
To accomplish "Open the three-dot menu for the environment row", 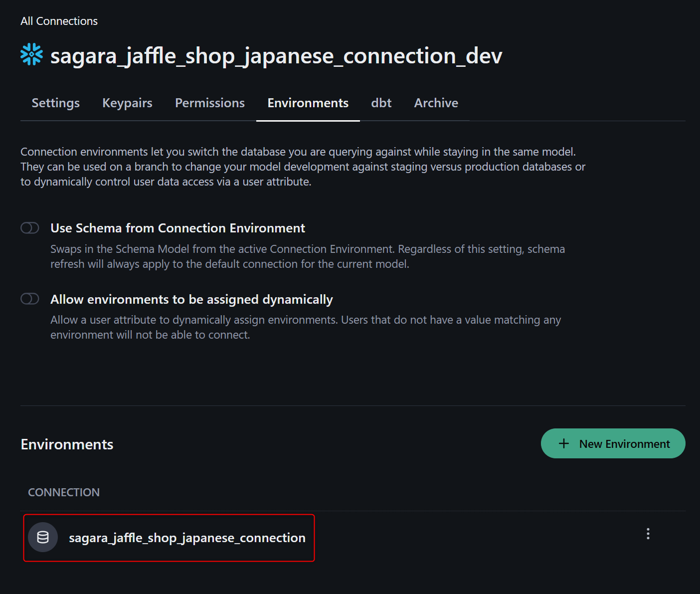I will coord(648,534).
